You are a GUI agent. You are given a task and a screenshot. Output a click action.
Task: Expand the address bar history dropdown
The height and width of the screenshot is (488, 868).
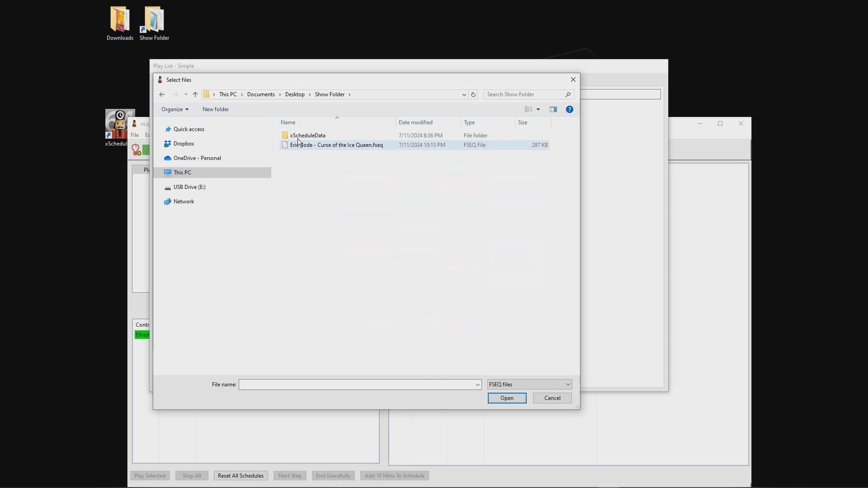464,94
